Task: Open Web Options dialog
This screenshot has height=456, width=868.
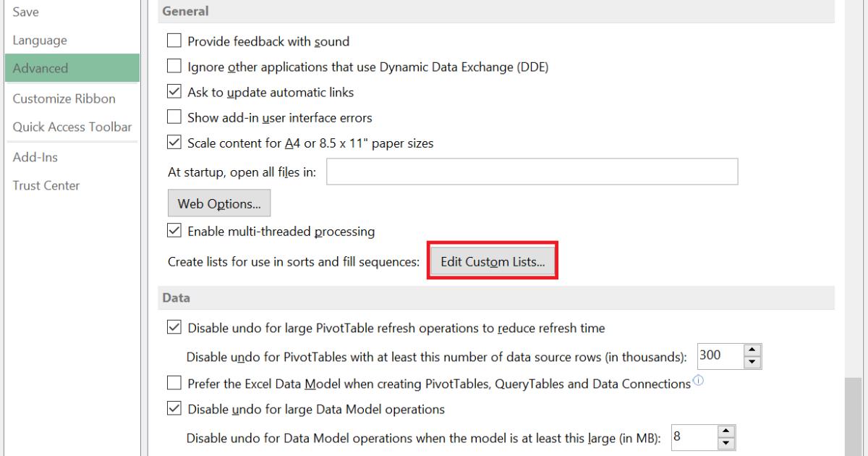Action: click(x=219, y=203)
